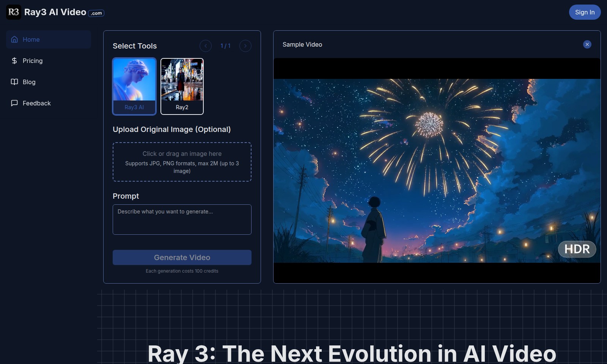
Task: Open the Pricing page
Action: (x=49, y=61)
